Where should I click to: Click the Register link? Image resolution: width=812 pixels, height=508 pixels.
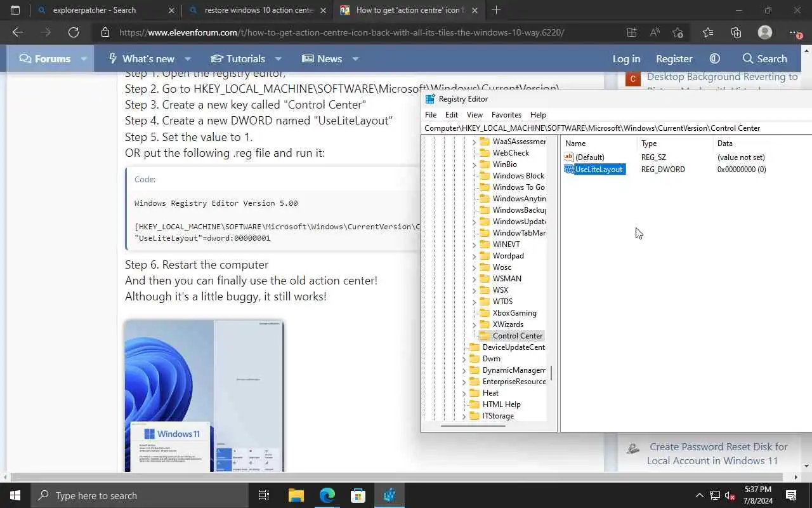click(674, 58)
